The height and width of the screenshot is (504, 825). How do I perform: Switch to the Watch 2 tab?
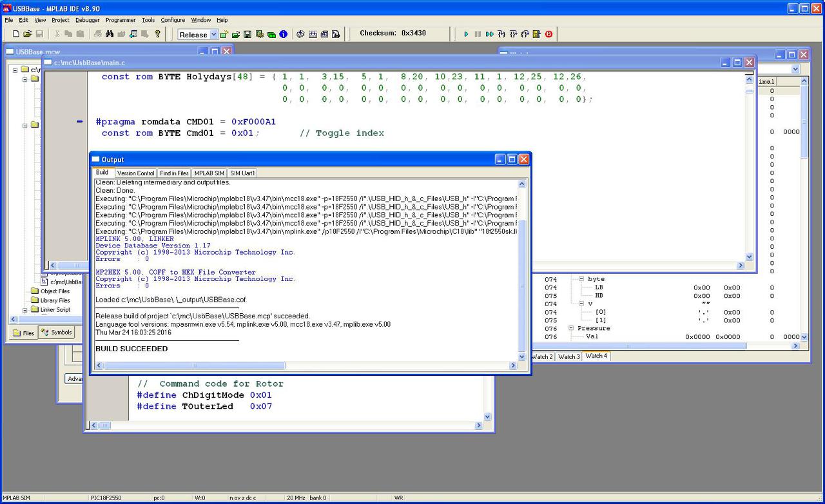[x=542, y=356]
